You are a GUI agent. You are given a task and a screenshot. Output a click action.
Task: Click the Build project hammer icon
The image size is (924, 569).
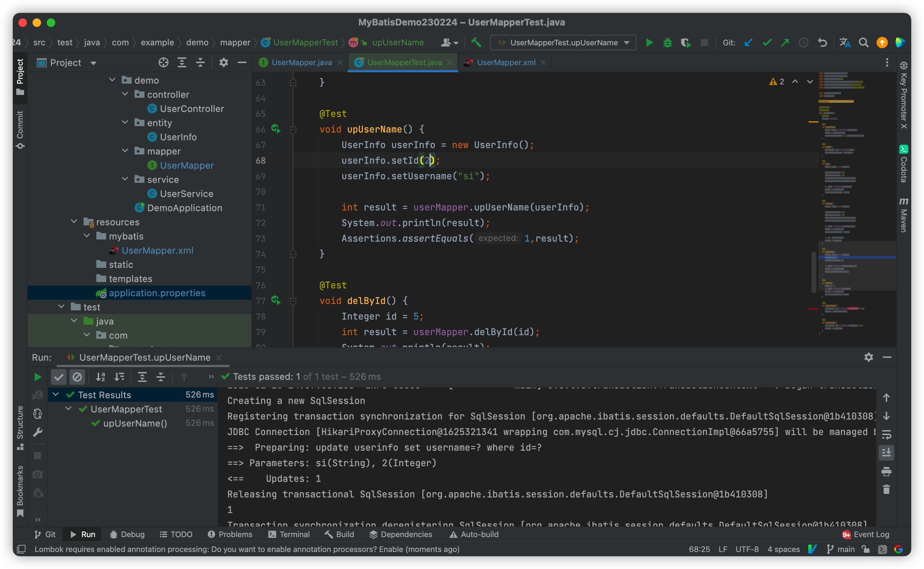[476, 43]
